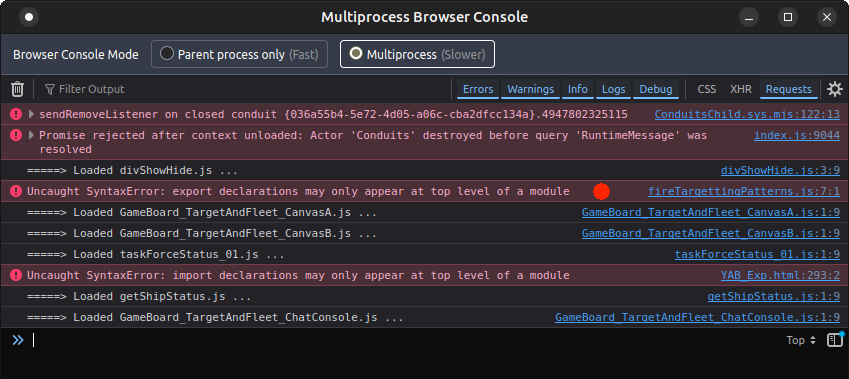Open console settings gear menu
The width and height of the screenshot is (849, 379).
tap(835, 89)
